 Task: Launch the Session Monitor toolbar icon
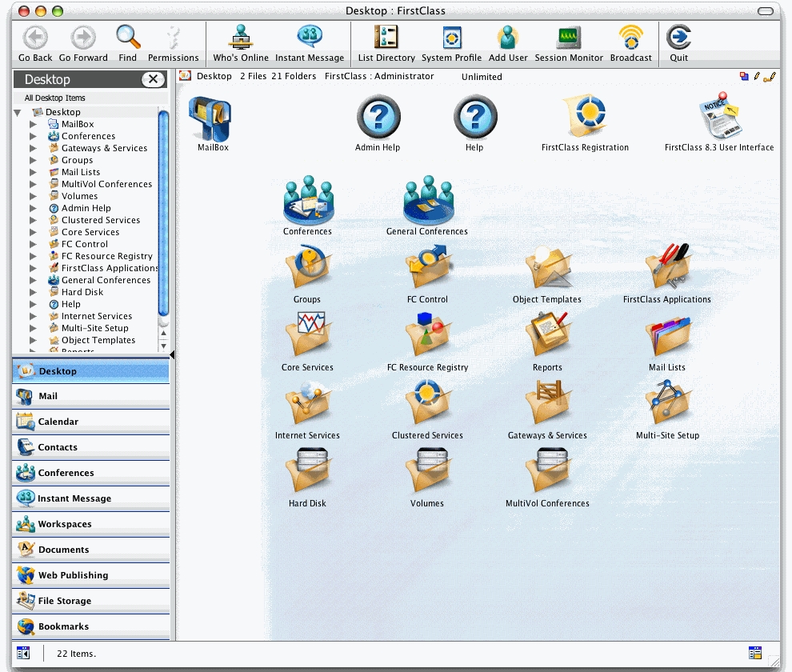point(569,38)
